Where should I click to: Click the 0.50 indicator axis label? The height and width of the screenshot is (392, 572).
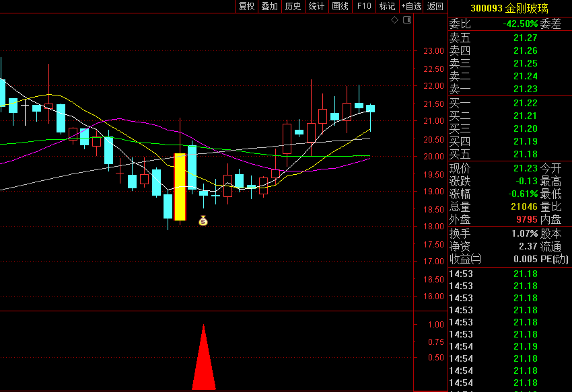click(436, 358)
